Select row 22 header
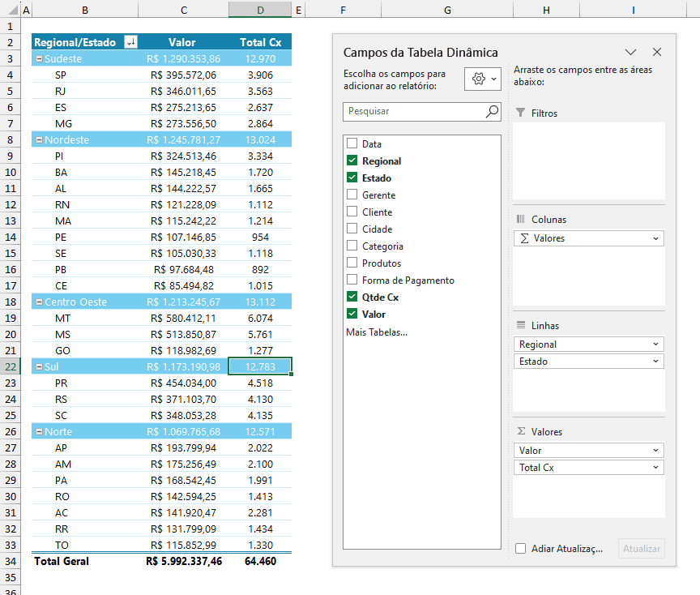The image size is (700, 595). (x=11, y=366)
